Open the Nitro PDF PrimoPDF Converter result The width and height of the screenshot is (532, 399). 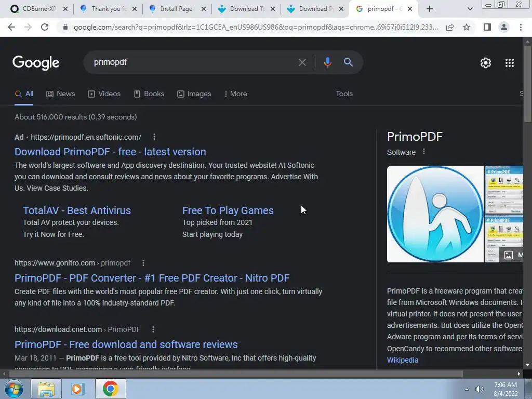coord(152,278)
